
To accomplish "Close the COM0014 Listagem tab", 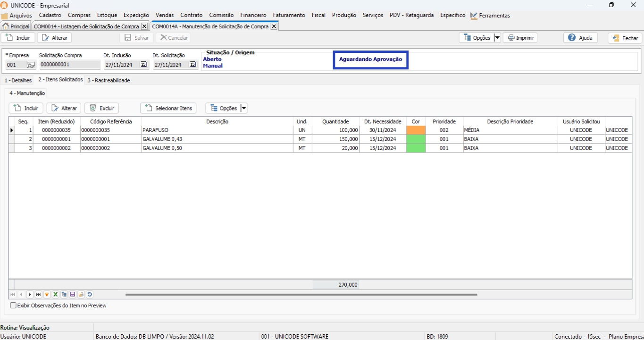I will pos(144,26).
